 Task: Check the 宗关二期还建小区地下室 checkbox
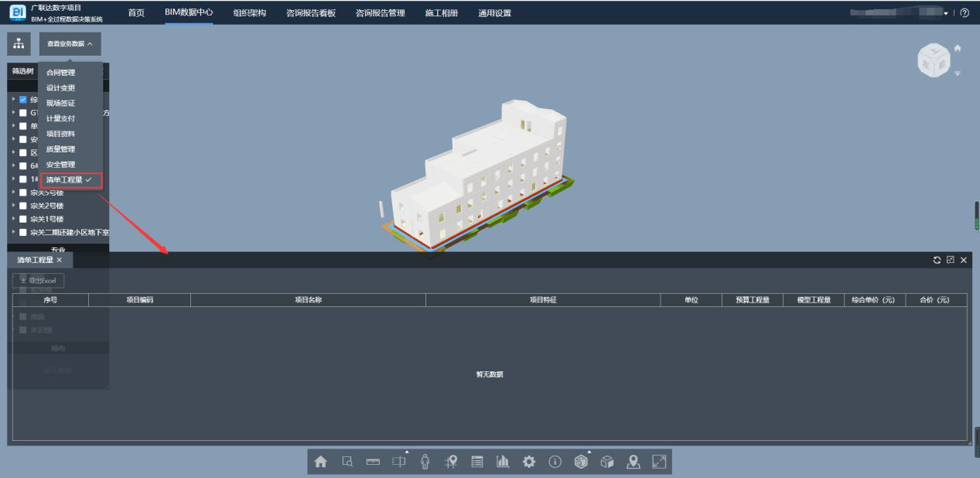point(23,232)
